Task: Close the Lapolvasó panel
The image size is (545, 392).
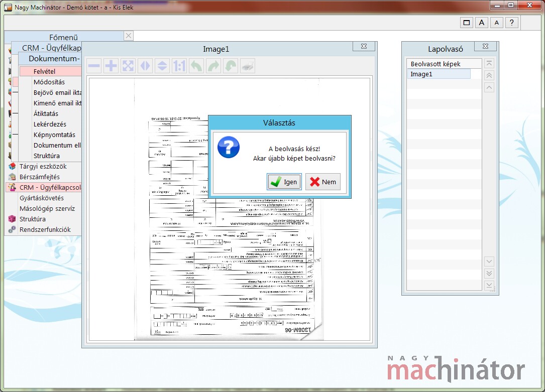Action: click(485, 47)
